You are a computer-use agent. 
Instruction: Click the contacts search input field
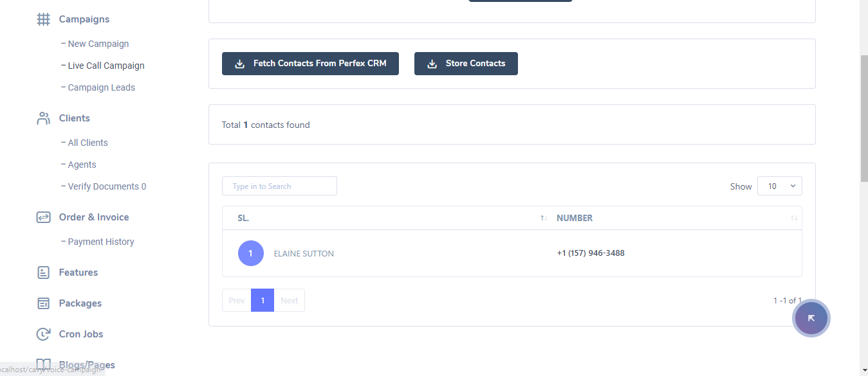[279, 186]
